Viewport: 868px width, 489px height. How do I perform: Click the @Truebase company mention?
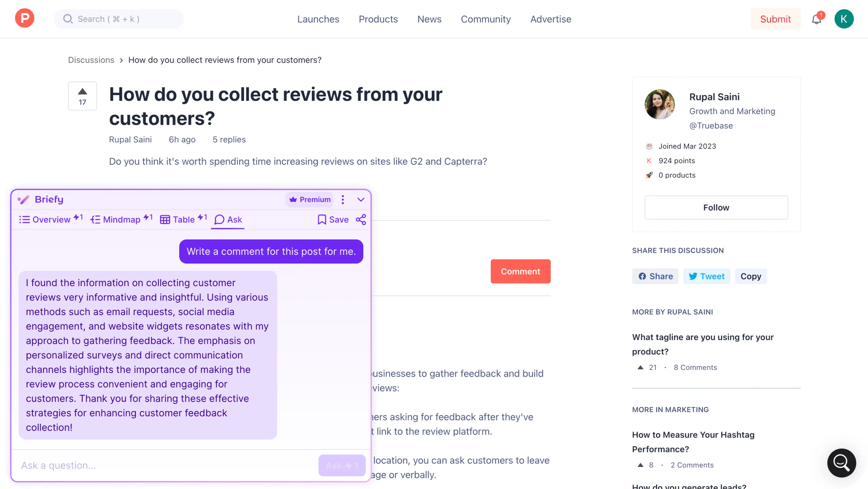(x=711, y=126)
